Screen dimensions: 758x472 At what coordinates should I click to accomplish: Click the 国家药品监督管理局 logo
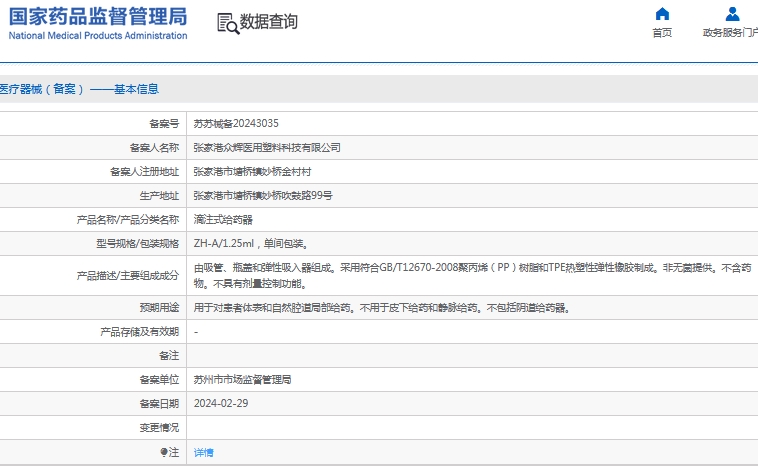click(x=98, y=16)
